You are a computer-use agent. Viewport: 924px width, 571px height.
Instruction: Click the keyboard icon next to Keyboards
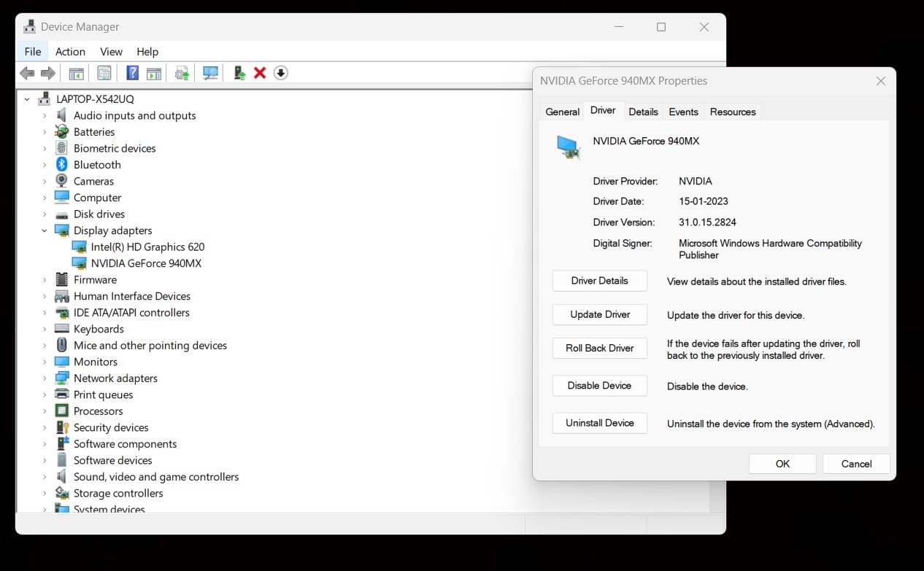pyautogui.click(x=62, y=329)
